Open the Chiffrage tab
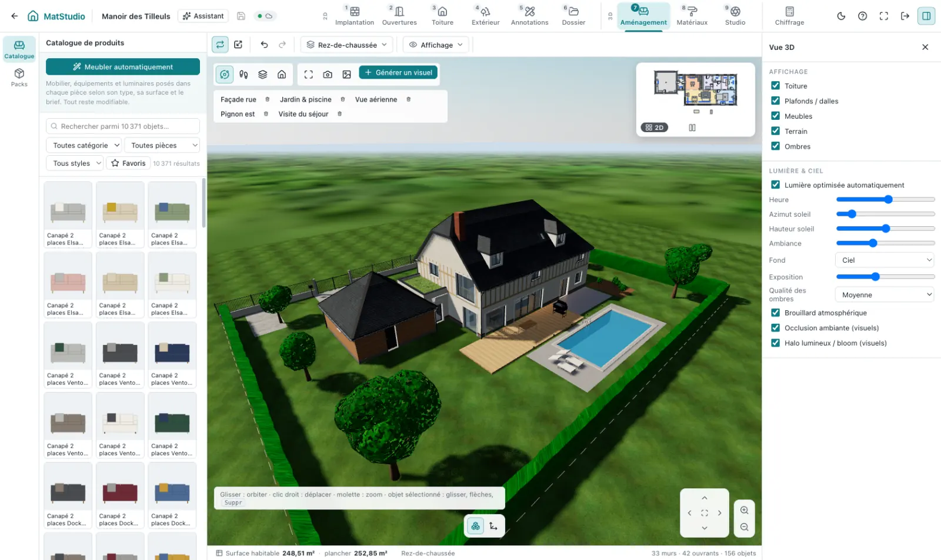The height and width of the screenshot is (560, 941). pyautogui.click(x=789, y=16)
